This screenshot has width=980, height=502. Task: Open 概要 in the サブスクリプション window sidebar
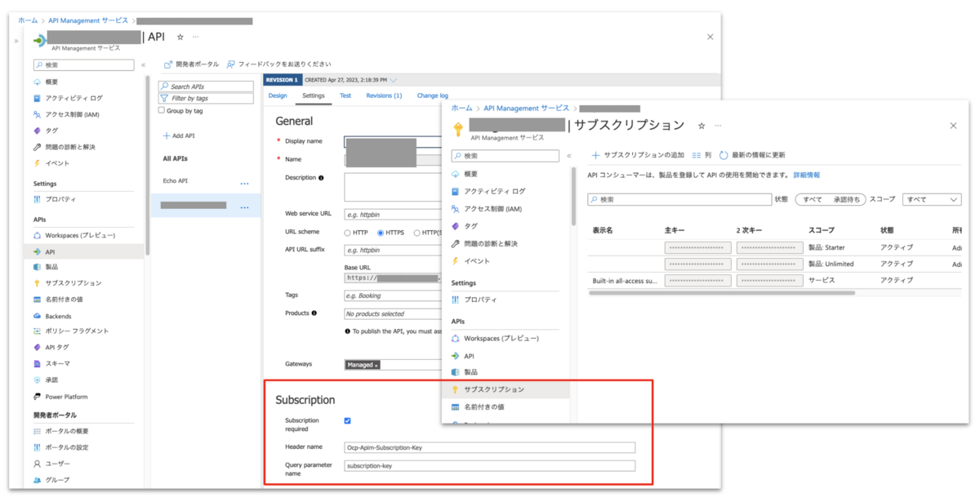[x=470, y=174]
